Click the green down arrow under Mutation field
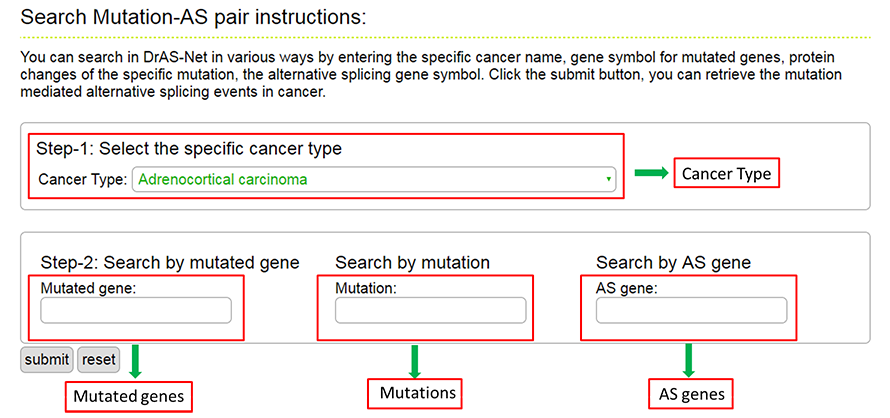Image resolution: width=890 pixels, height=418 pixels. pos(414,359)
